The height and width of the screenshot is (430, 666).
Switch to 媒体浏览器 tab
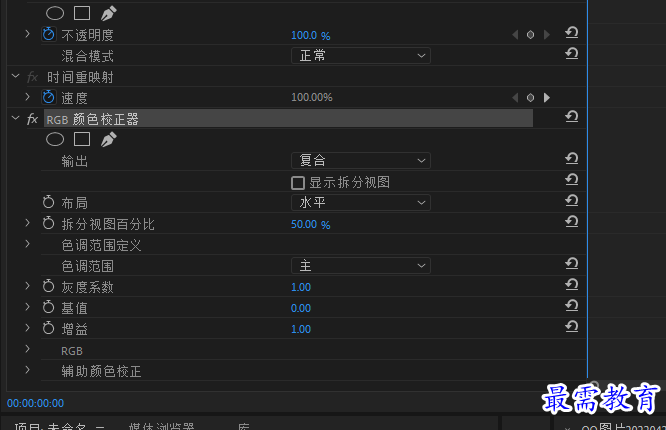coord(161,426)
